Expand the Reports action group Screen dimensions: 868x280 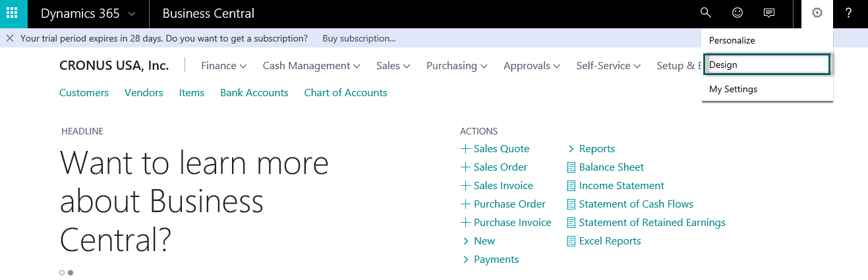596,149
